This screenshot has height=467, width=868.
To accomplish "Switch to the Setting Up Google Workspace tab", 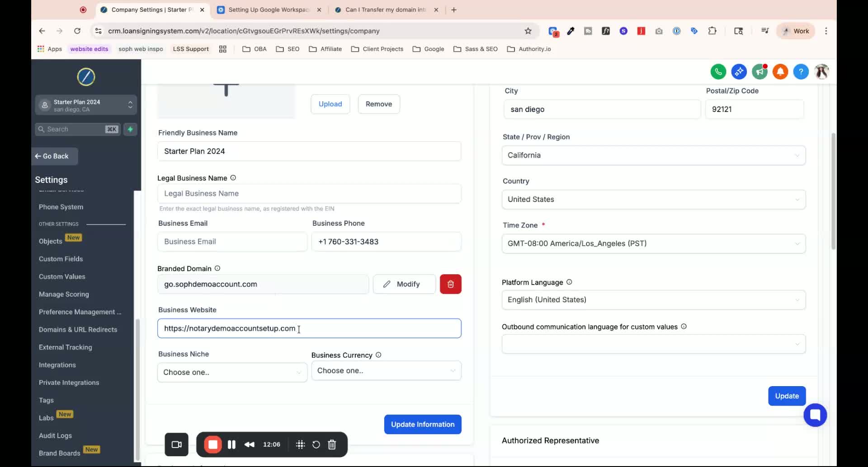I will (269, 9).
